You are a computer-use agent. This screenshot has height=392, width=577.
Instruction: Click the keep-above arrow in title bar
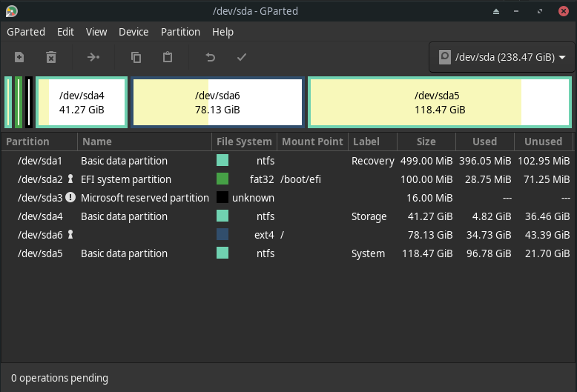coord(496,11)
